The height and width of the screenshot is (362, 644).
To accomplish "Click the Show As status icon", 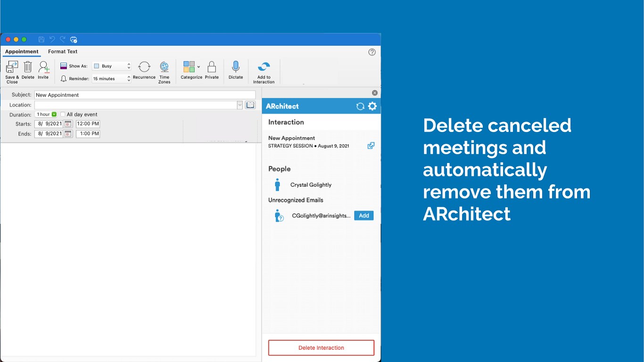I will (64, 66).
